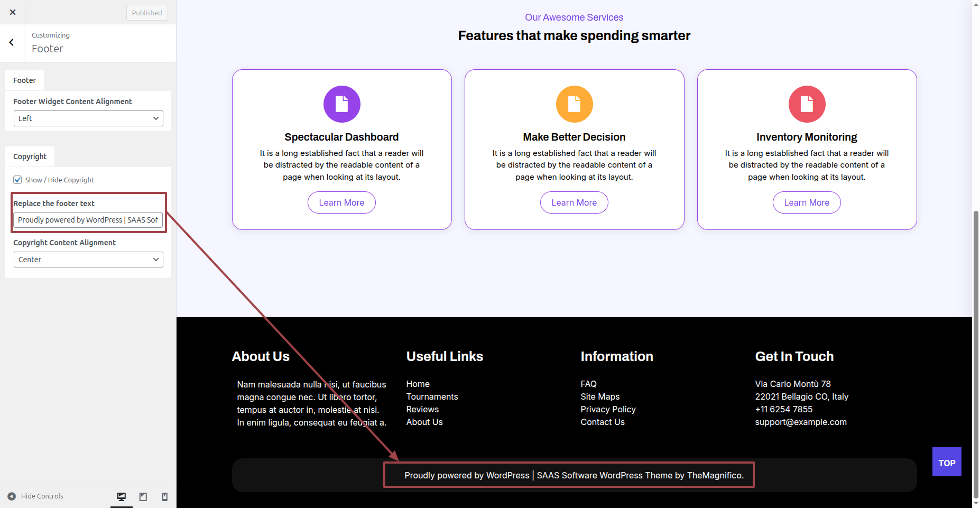Image resolution: width=980 pixels, height=508 pixels.
Task: Go back using the left chevron arrow
Action: 12,42
